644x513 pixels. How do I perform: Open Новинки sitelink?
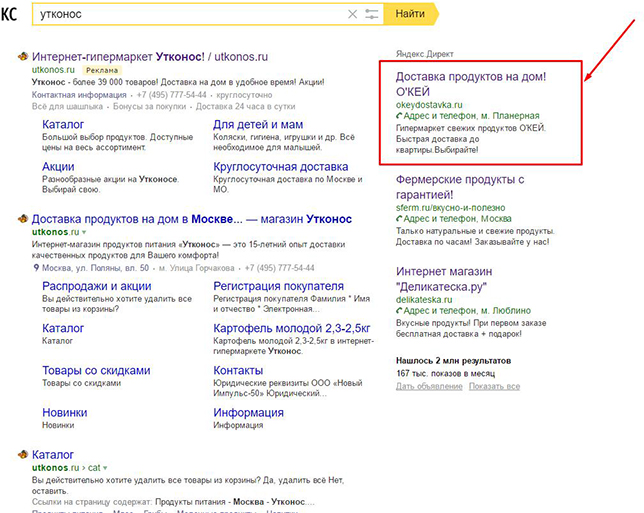pos(64,413)
